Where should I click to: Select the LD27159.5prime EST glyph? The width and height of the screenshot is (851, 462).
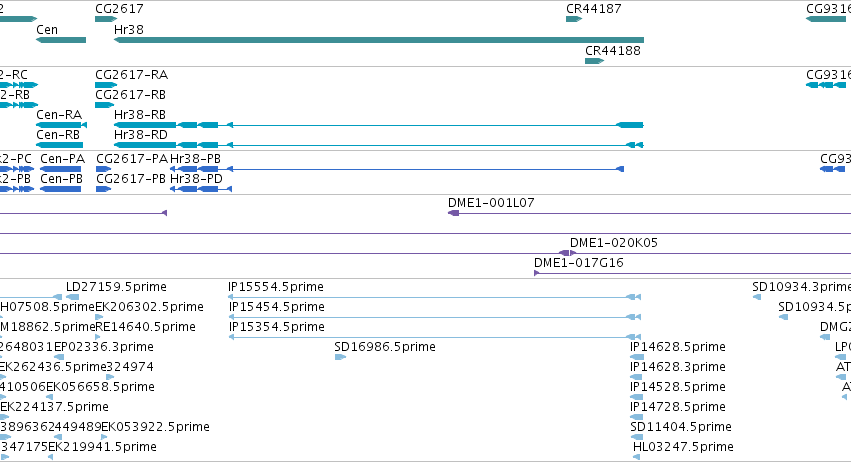(72, 297)
